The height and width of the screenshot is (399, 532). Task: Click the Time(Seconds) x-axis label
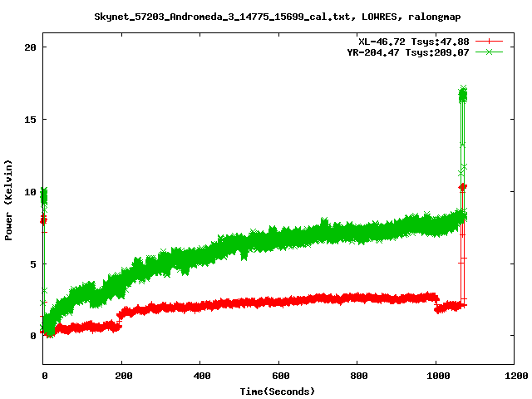click(278, 392)
